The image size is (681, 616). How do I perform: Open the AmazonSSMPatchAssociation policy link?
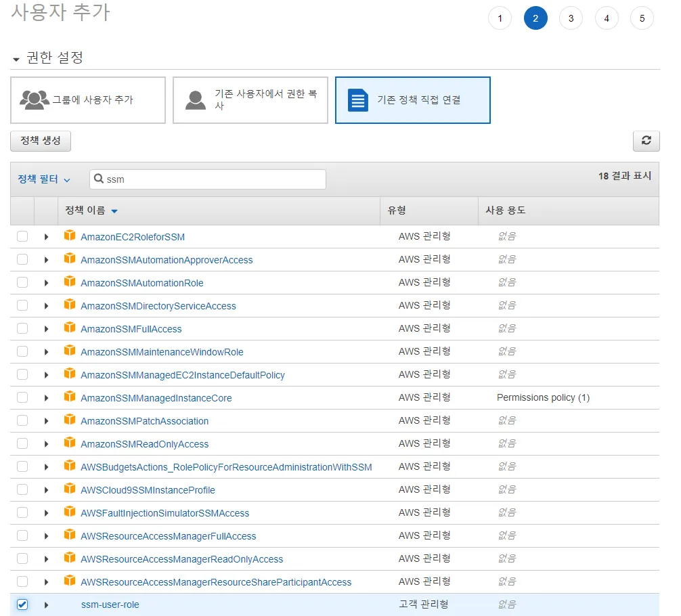pos(144,421)
